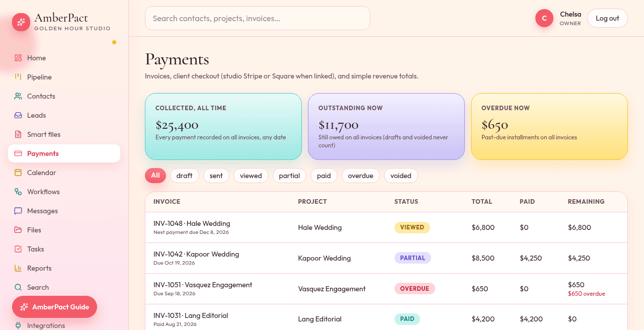The width and height of the screenshot is (644, 330).
Task: Click the PARTIAL status badge
Action: pos(413,258)
